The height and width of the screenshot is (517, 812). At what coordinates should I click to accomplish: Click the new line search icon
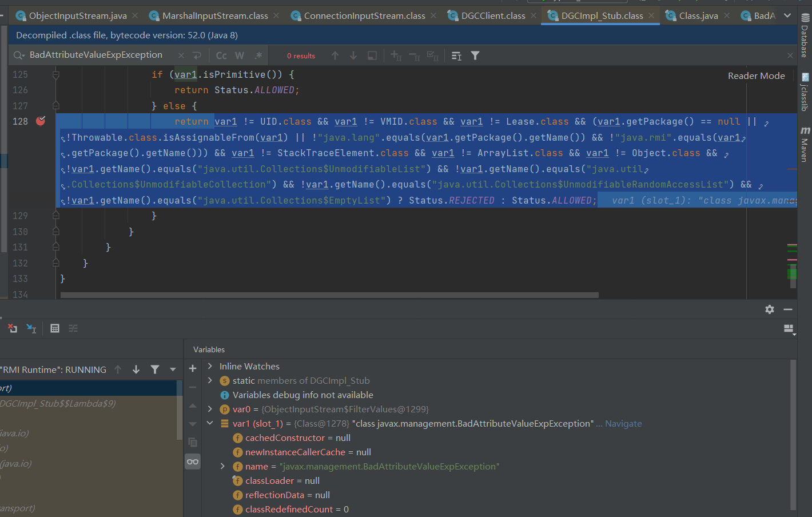click(x=197, y=55)
